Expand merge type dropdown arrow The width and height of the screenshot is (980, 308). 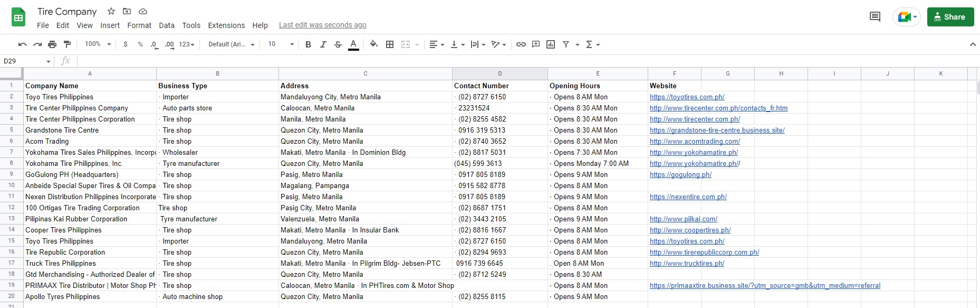417,44
